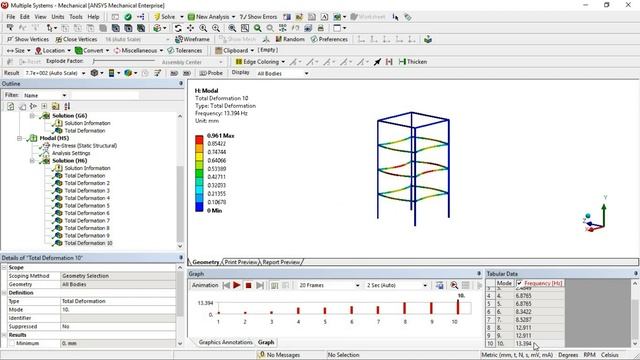Open the Edit menu
The image size is (640, 360).
click(x=25, y=17)
